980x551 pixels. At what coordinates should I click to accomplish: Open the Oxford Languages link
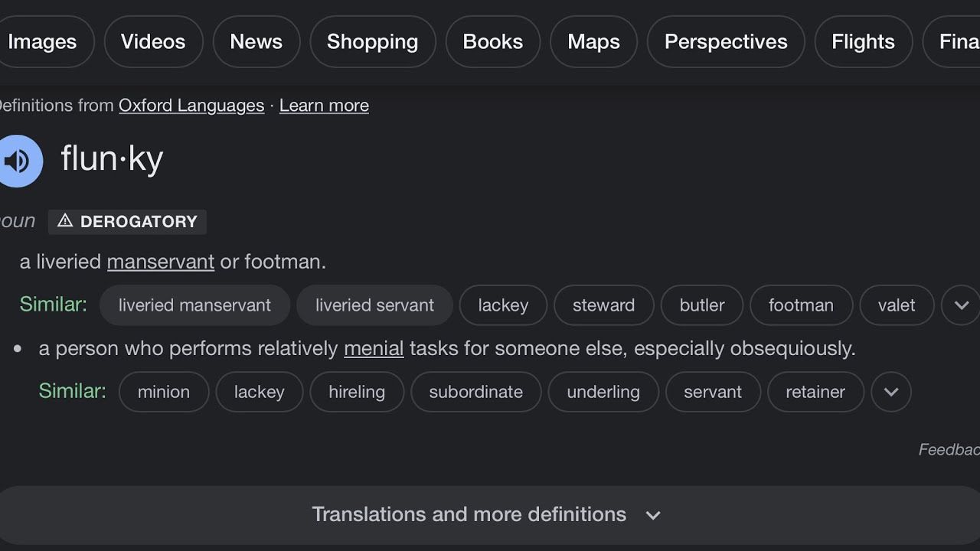click(191, 106)
